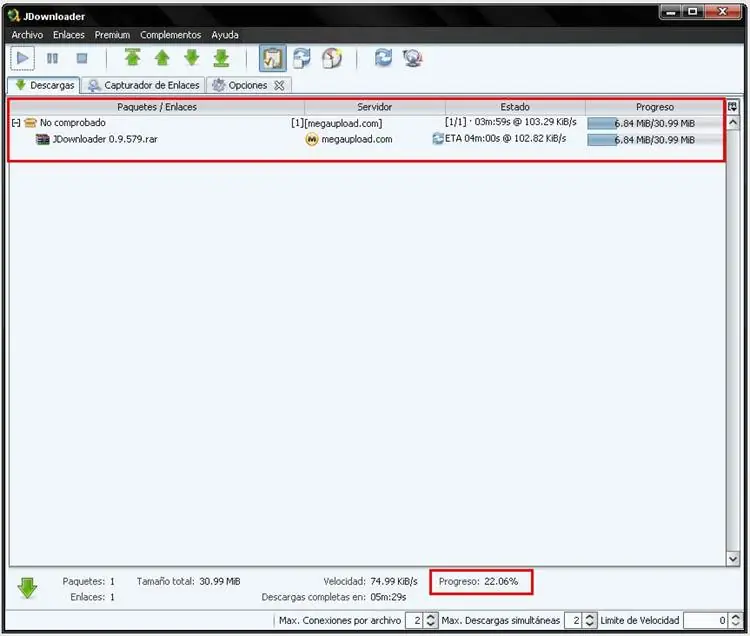
Task: Sort by Servidor column header
Action: click(375, 107)
